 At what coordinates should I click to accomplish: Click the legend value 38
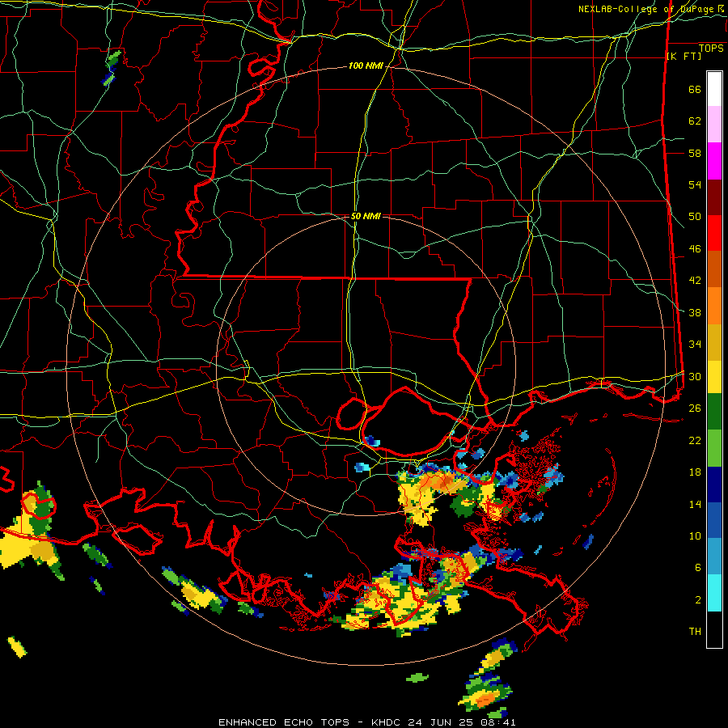[x=695, y=313]
